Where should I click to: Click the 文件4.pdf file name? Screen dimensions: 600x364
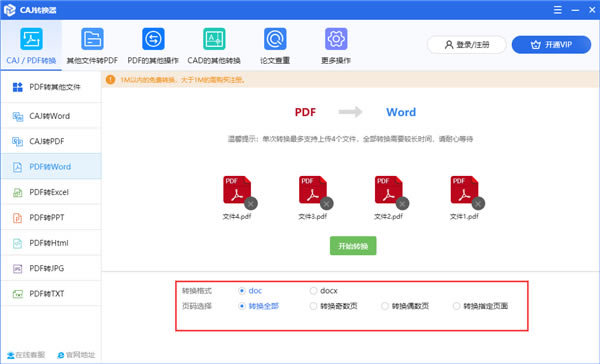(x=237, y=217)
